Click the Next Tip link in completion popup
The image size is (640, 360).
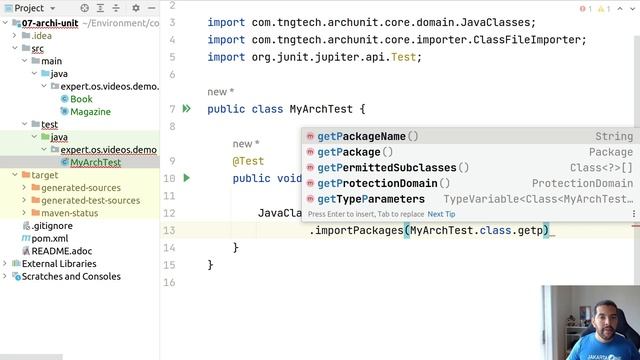click(441, 214)
